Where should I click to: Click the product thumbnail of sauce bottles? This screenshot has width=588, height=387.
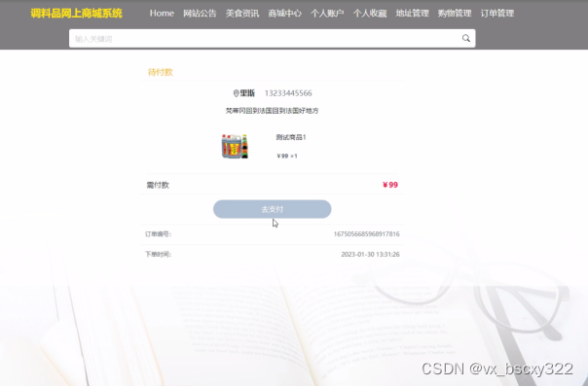click(x=235, y=147)
